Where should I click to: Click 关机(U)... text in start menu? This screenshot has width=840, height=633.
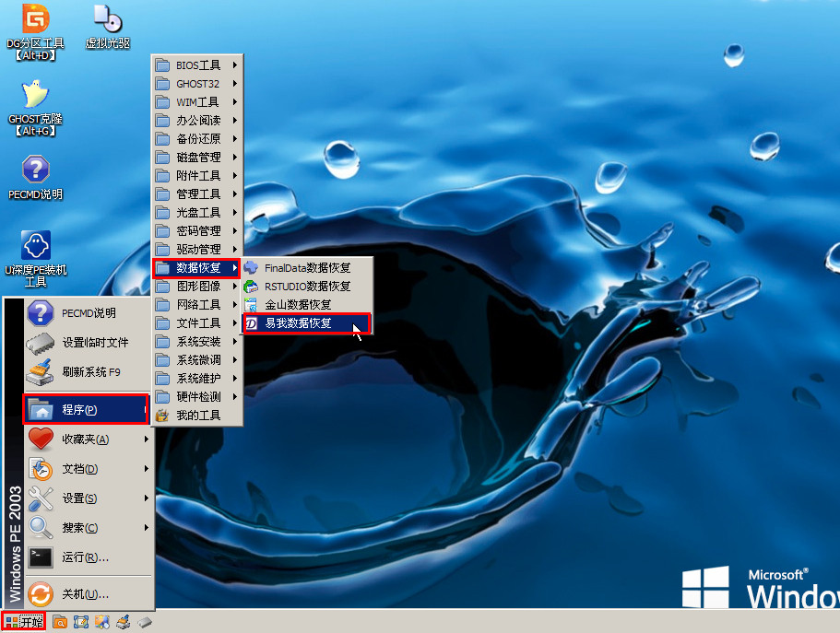click(85, 594)
